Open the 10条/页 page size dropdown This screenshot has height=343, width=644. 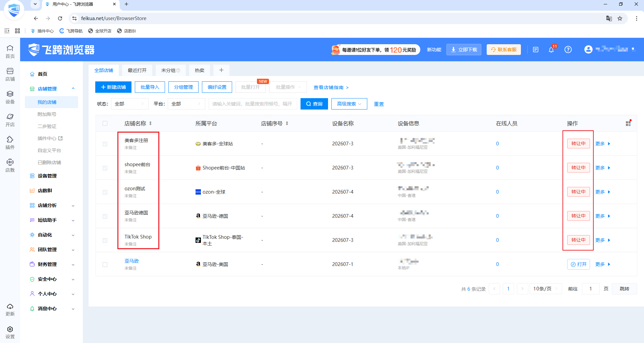pyautogui.click(x=546, y=289)
